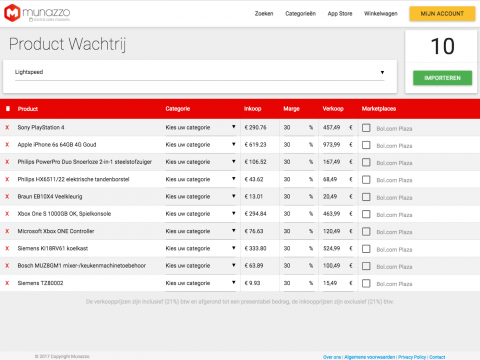This screenshot has height=360, width=480.
Task: Open Zoeken in top navigation
Action: 264,14
